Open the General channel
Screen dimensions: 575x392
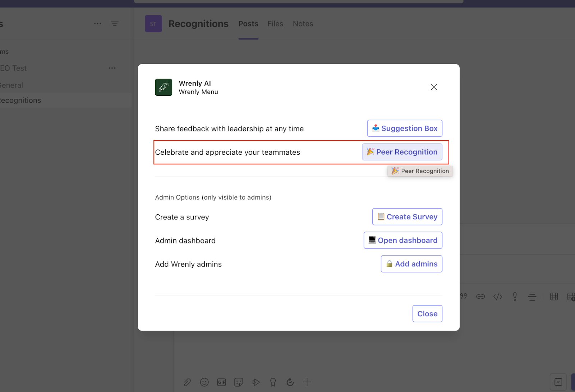[11, 85]
